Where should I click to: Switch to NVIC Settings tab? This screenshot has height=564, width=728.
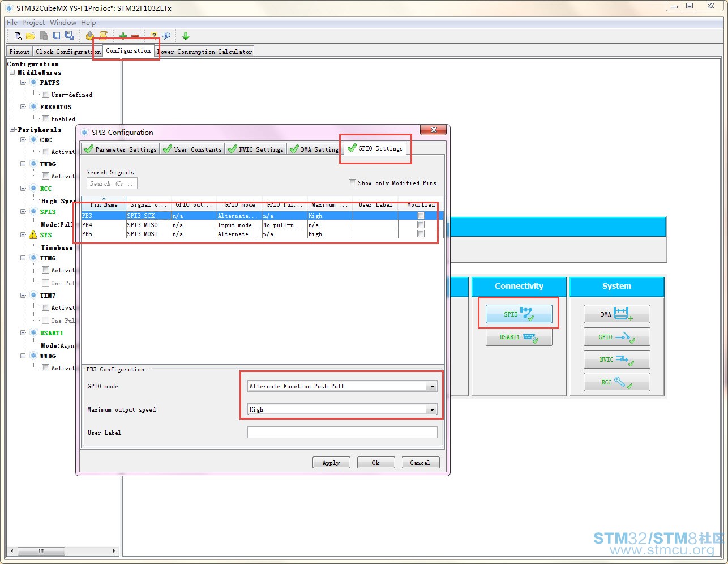256,149
